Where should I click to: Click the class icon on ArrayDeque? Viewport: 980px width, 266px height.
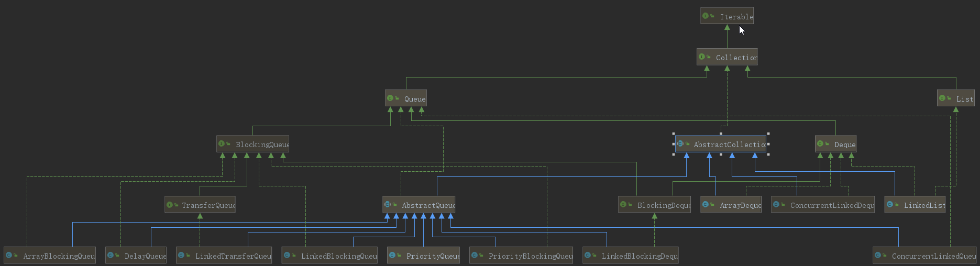[x=706, y=204]
